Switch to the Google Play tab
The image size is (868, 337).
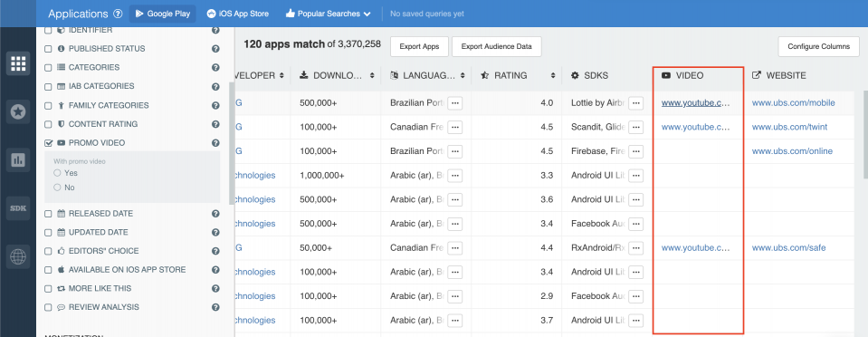[x=163, y=14]
